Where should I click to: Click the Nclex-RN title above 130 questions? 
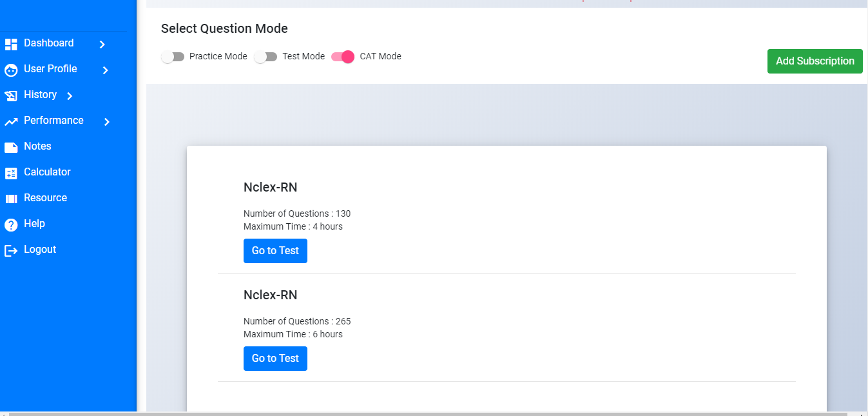click(x=270, y=188)
